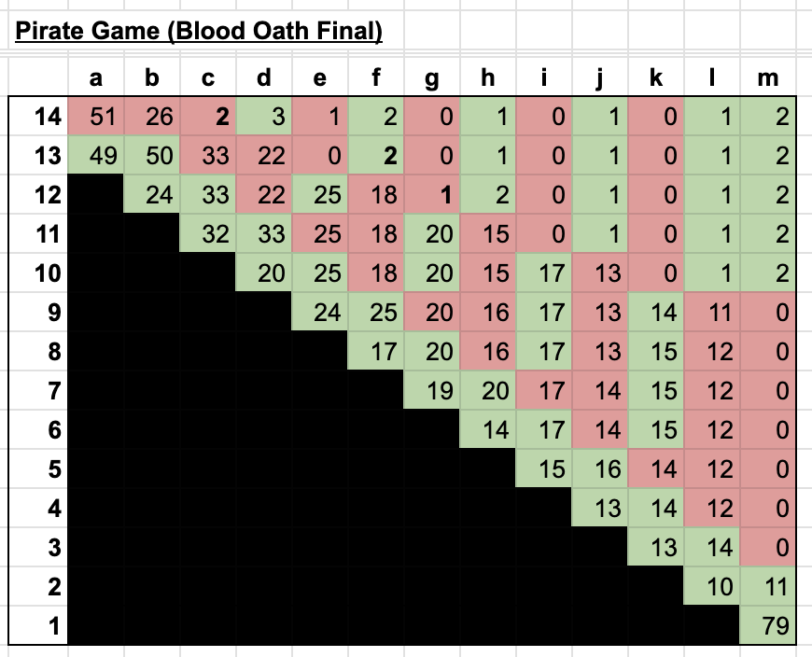
Task: Click column header g
Action: pyautogui.click(x=433, y=78)
